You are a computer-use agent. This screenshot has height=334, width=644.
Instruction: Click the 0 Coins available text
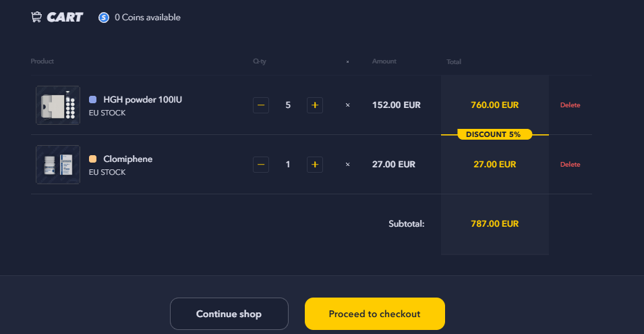[147, 18]
